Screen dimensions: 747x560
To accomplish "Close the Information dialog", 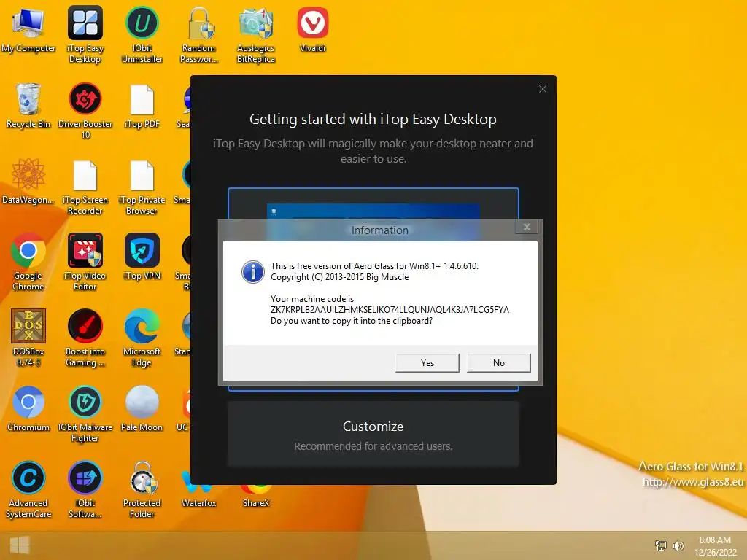I will (x=527, y=227).
